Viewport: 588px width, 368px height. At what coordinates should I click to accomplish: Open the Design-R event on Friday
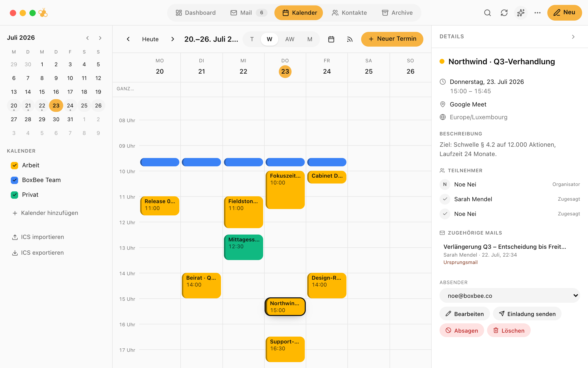[x=327, y=286]
